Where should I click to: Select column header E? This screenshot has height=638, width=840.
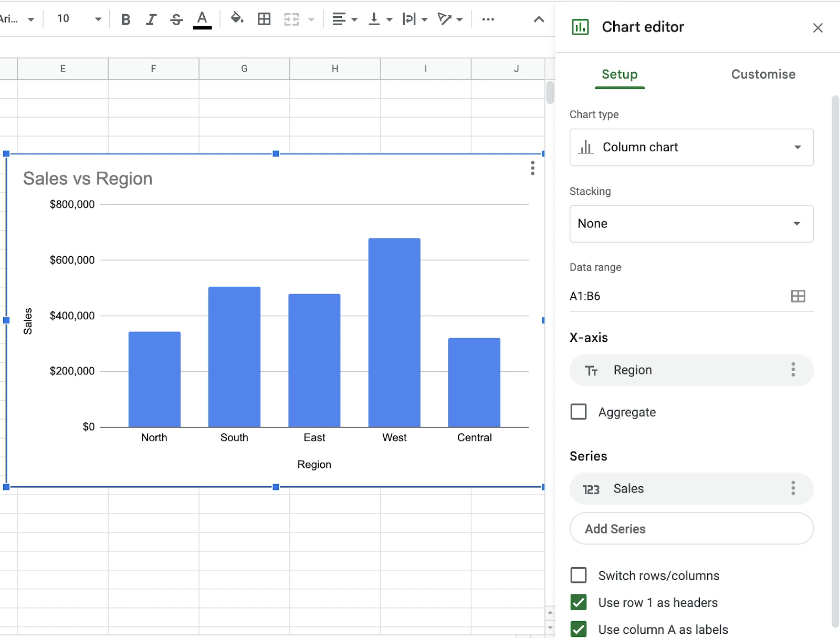pos(62,69)
